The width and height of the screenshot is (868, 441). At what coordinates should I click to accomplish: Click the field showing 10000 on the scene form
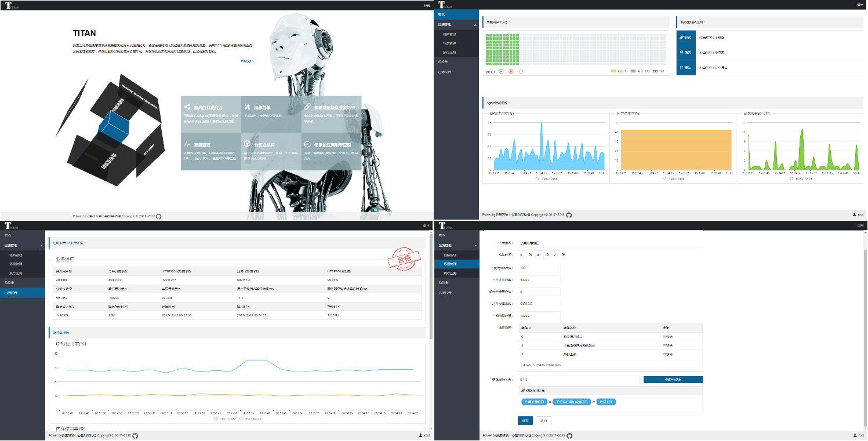pyautogui.click(x=539, y=316)
